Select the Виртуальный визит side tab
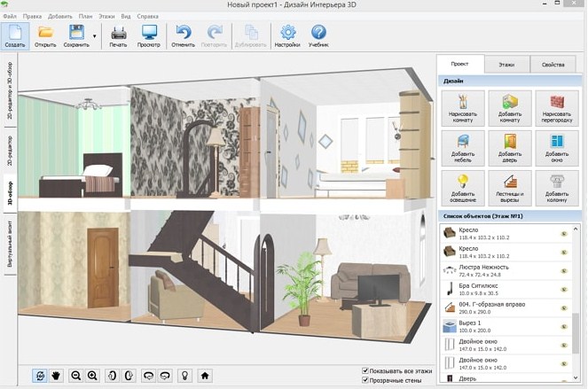The height and width of the screenshot is (389, 588). coord(10,245)
